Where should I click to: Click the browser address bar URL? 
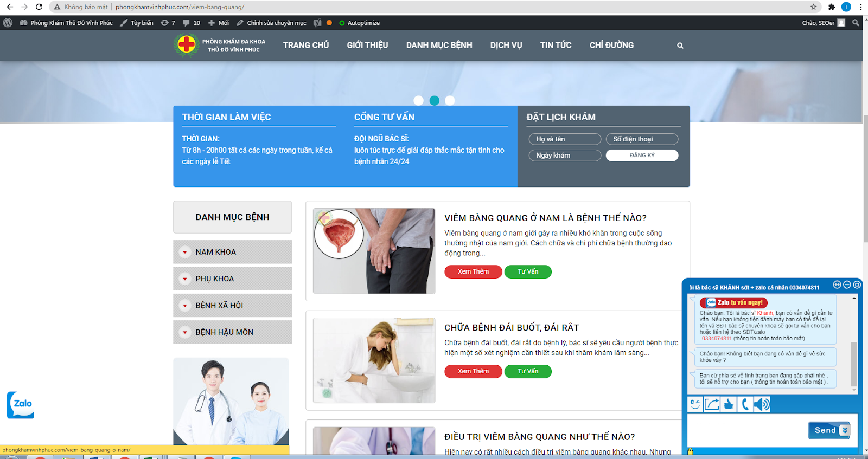180,7
